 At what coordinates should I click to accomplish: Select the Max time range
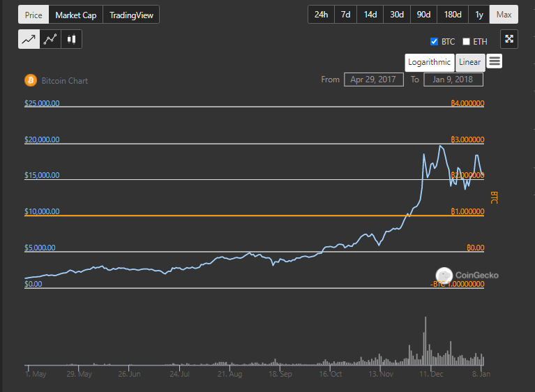504,15
